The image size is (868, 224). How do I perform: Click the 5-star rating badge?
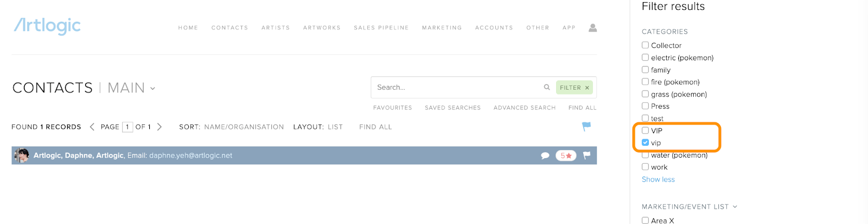tap(566, 155)
